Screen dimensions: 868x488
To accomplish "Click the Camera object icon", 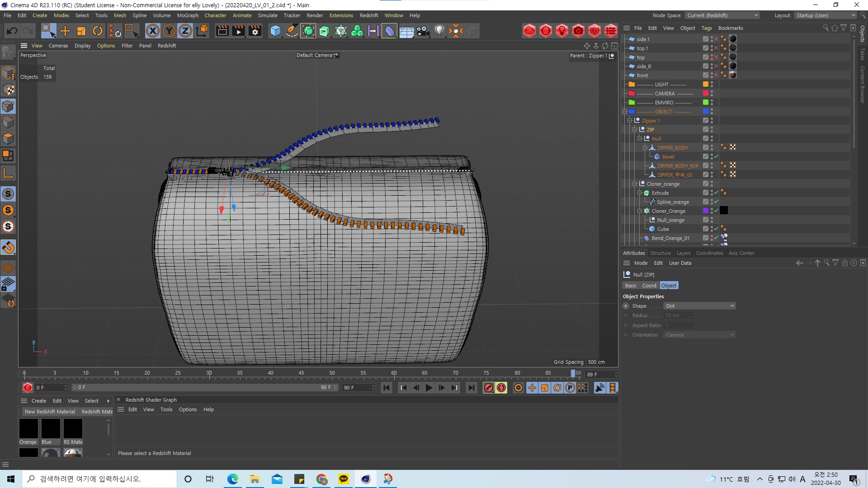I will 423,31.
